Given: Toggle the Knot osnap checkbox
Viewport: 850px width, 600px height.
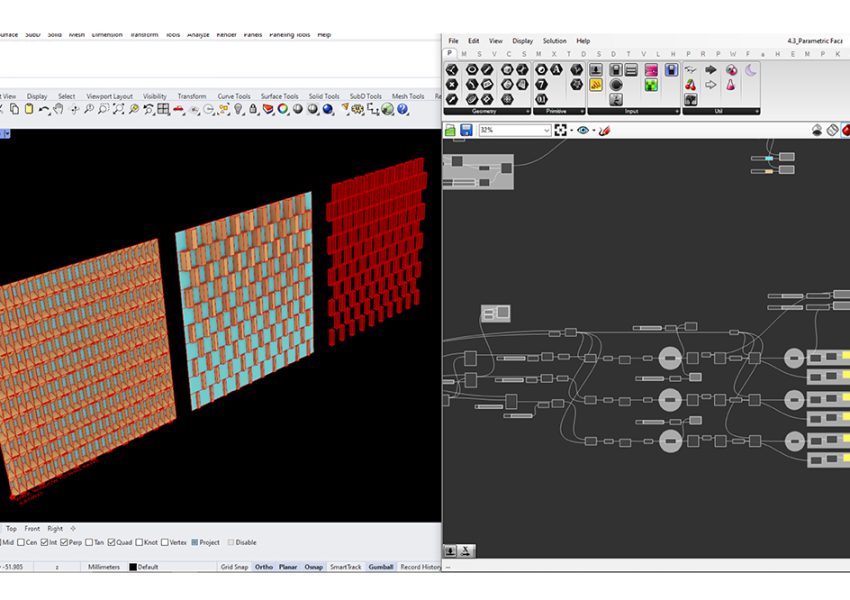Looking at the screenshot, I should [140, 542].
